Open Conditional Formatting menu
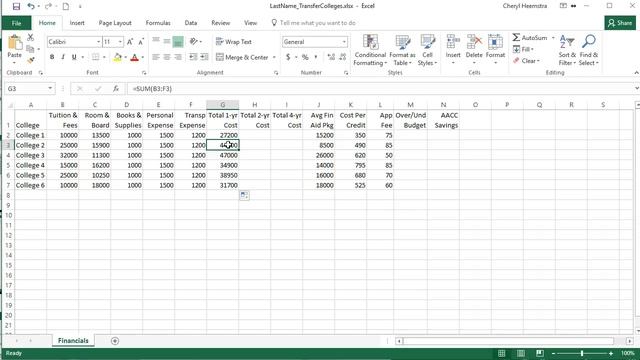This screenshot has height=360, width=640. coord(370,50)
